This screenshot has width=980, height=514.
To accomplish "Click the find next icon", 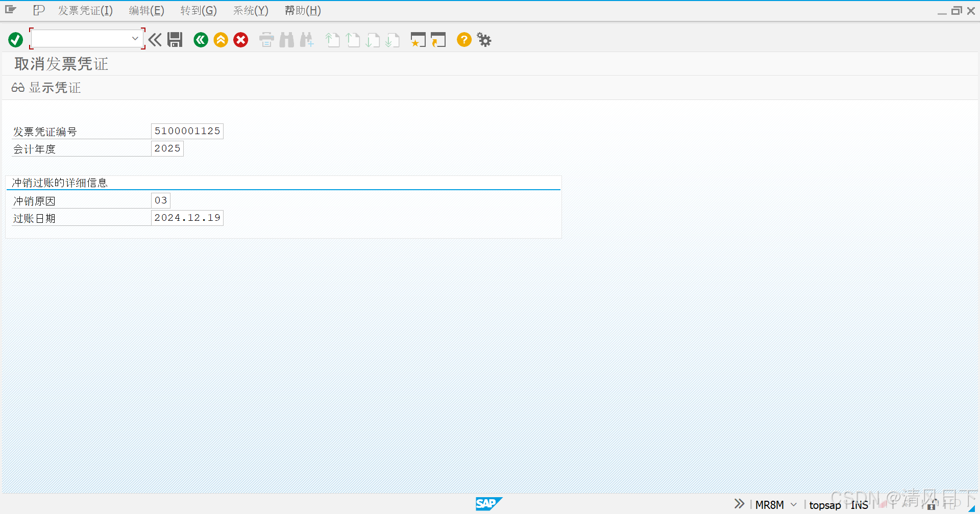I will [x=306, y=39].
